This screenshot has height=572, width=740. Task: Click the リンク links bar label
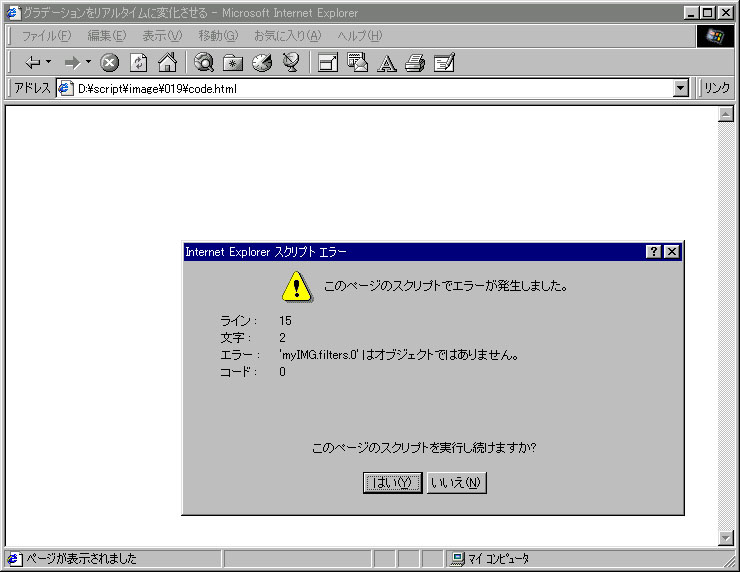(717, 88)
